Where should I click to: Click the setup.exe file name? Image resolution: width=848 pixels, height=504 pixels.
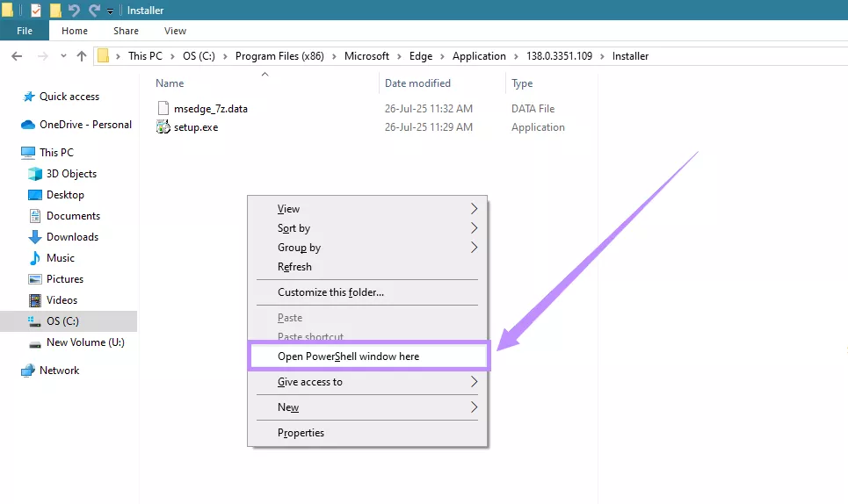coord(196,127)
